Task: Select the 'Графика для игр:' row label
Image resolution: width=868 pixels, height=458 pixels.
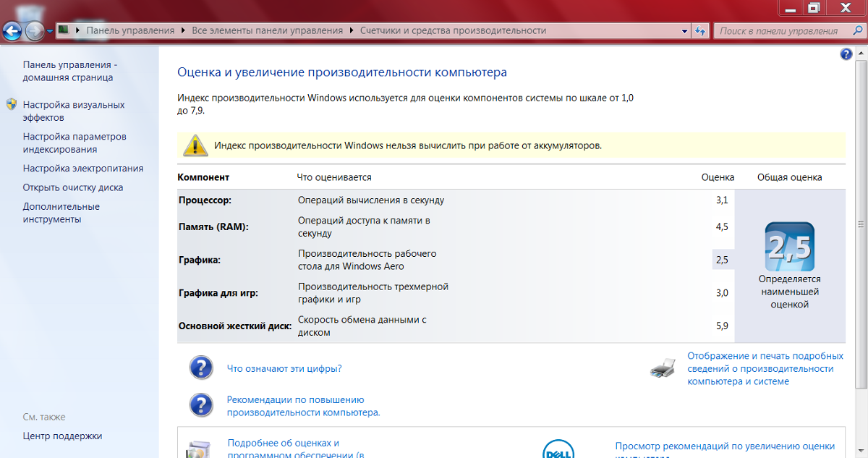Action: coord(218,293)
